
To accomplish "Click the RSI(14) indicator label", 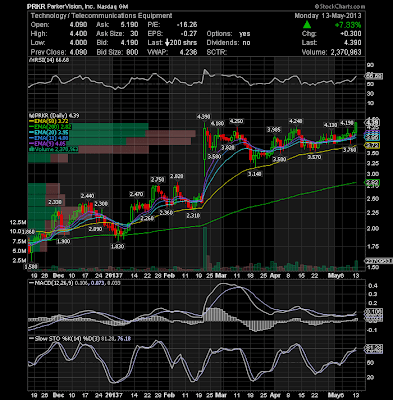I will 49,60.
